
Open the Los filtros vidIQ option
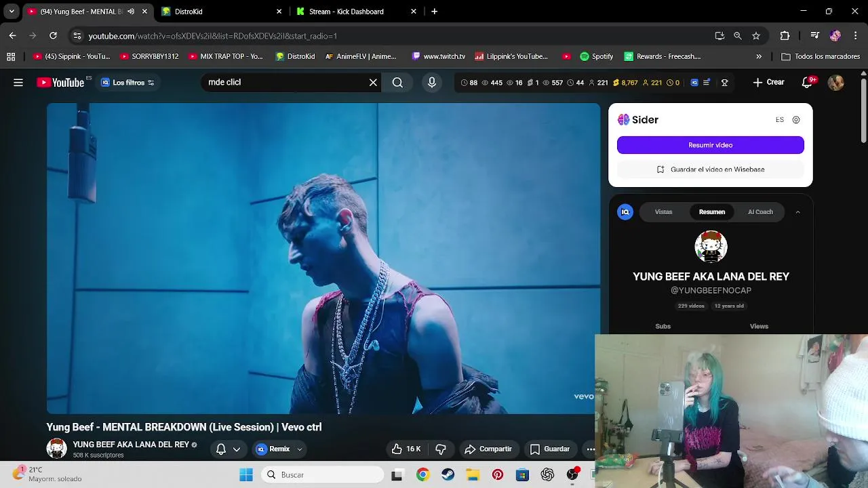coord(127,83)
